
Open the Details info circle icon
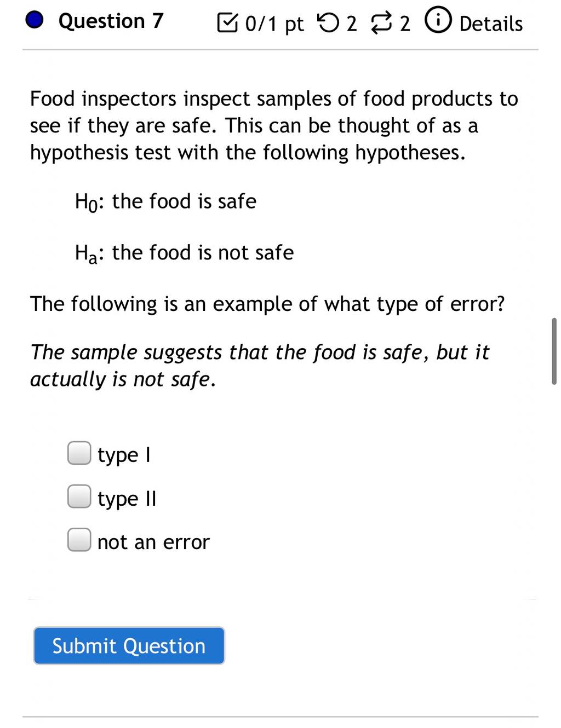(x=438, y=21)
